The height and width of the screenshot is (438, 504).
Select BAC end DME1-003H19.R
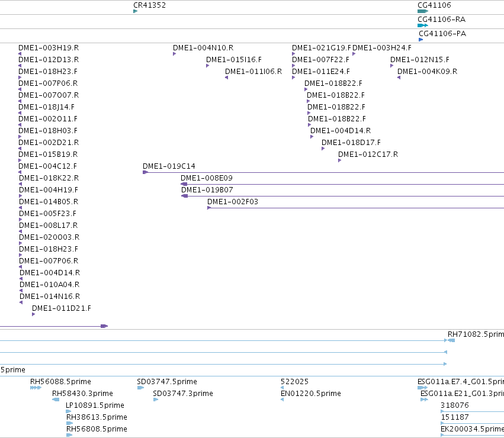point(49,48)
